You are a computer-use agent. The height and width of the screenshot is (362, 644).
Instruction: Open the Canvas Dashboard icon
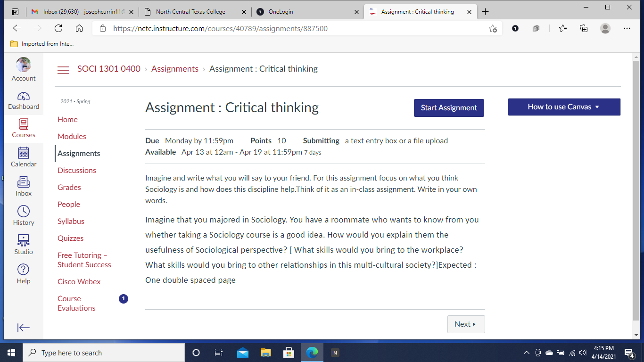[x=24, y=96]
